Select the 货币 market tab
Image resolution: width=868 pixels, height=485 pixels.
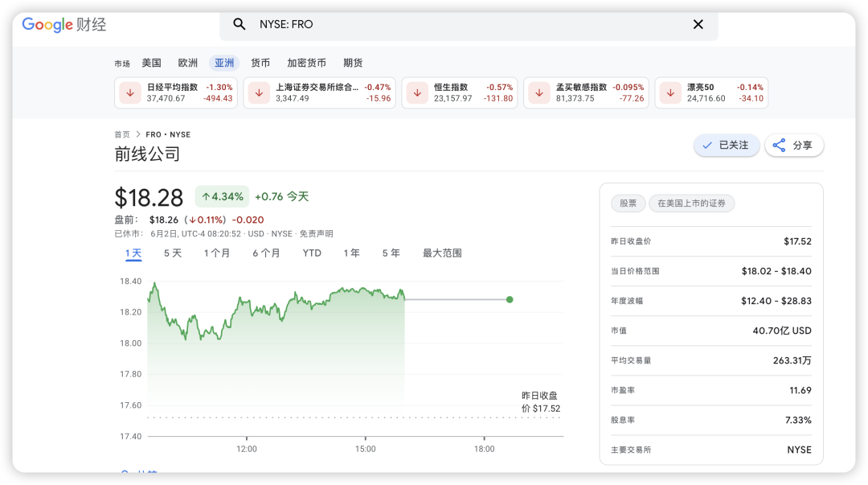tap(260, 64)
